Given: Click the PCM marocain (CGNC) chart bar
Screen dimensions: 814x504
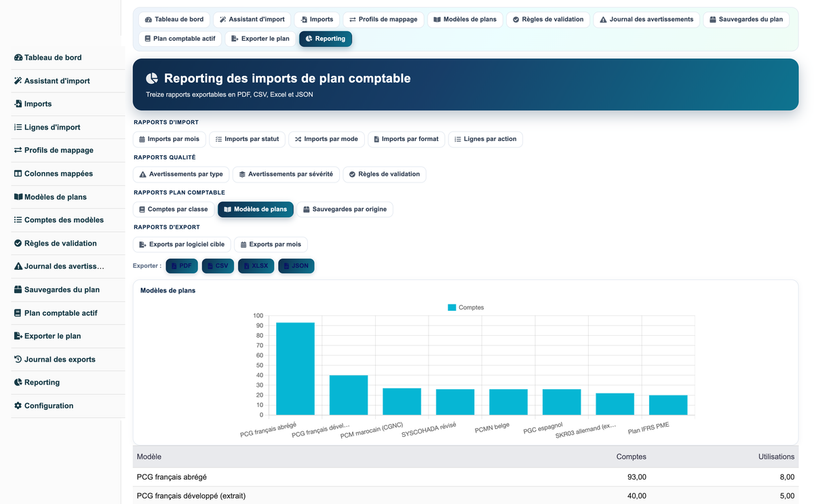Looking at the screenshot, I should point(402,402).
